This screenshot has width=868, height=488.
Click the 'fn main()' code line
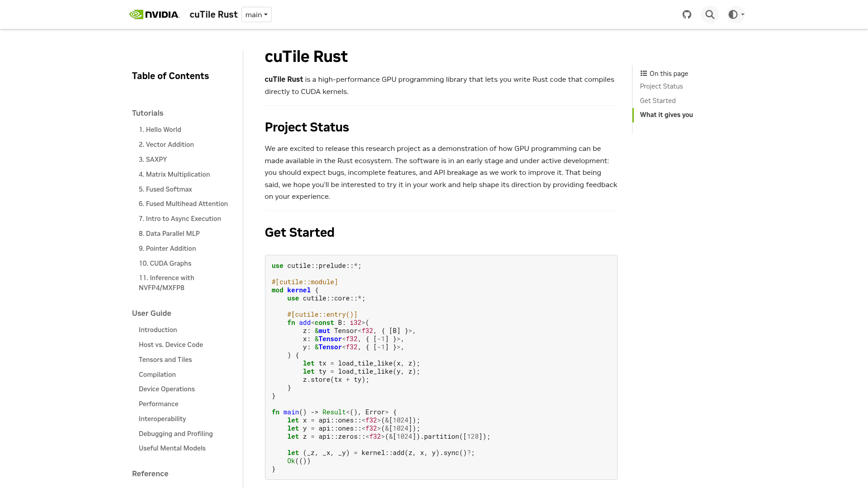coord(334,412)
